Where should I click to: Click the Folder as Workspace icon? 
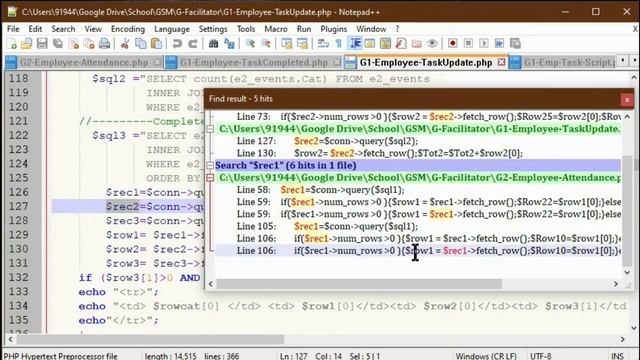click(416, 44)
